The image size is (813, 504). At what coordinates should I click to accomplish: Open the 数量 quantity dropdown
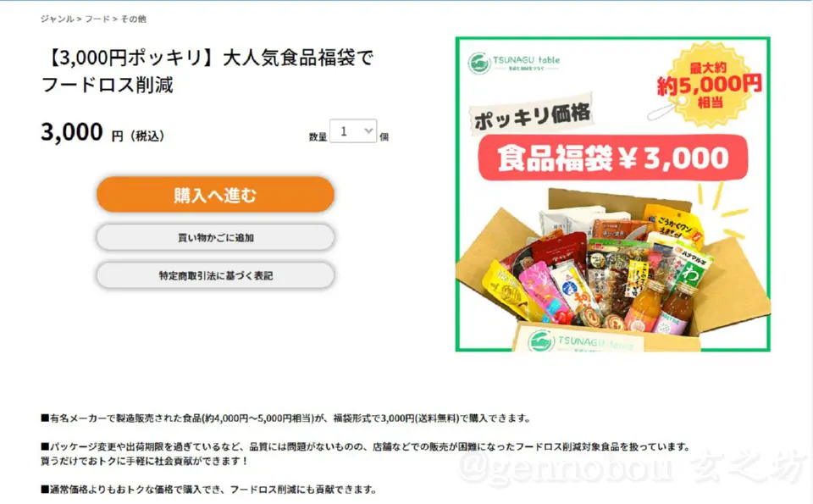click(x=353, y=131)
